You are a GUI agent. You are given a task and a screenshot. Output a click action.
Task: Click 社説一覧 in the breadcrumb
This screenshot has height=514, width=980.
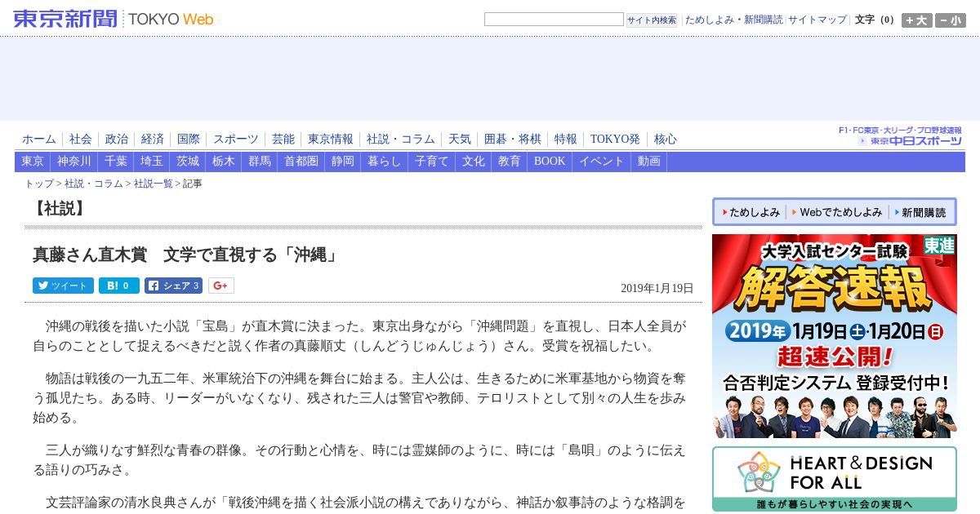(154, 184)
